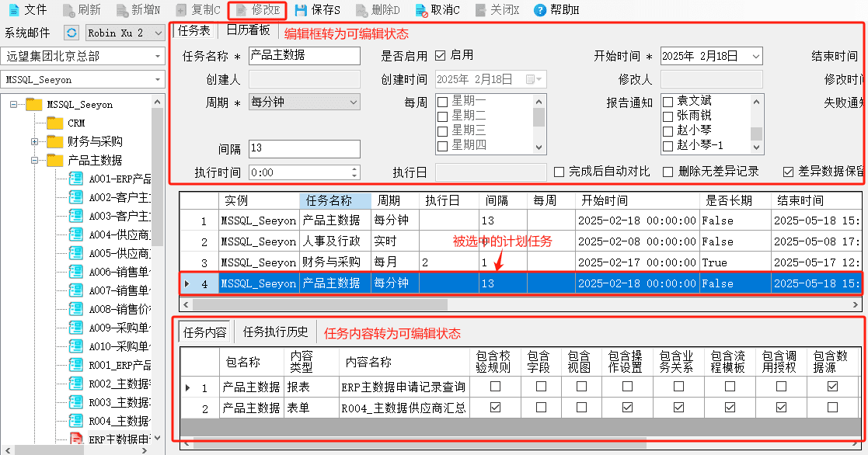Click the Cancel (取消C) toolbar icon

coord(421,10)
